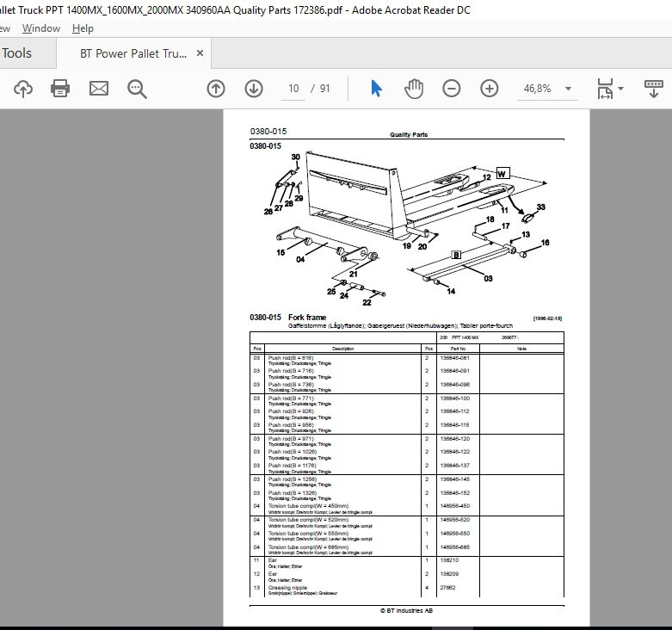
Task: Select the BT Power Pallet Tru... document tab
Action: 133,53
